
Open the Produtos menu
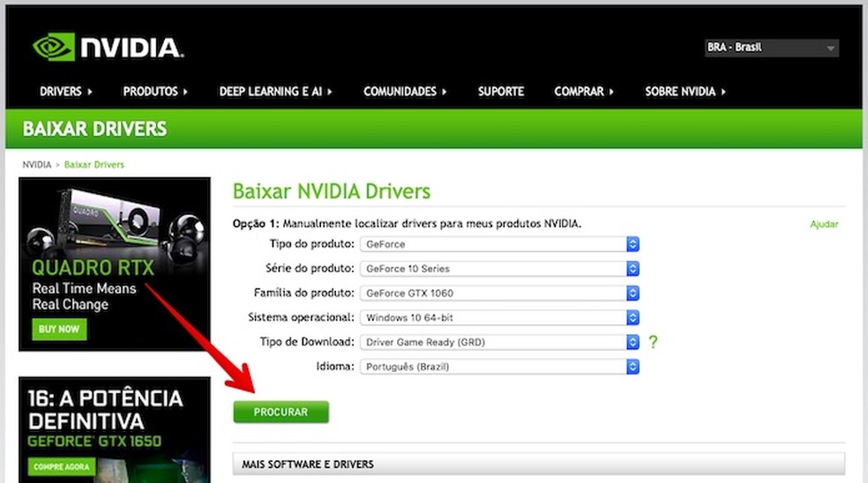click(x=155, y=92)
